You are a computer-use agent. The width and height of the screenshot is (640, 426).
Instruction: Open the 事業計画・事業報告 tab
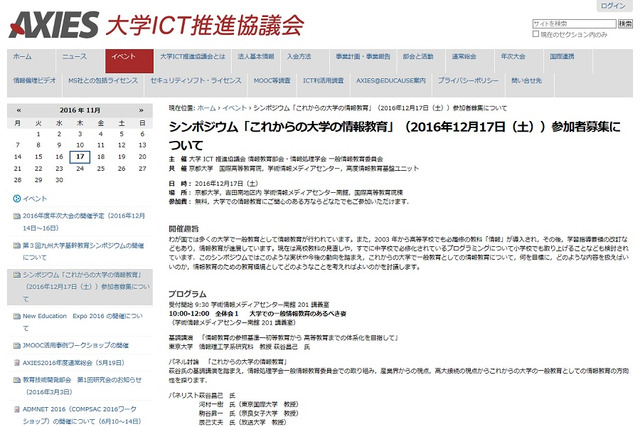(x=363, y=61)
